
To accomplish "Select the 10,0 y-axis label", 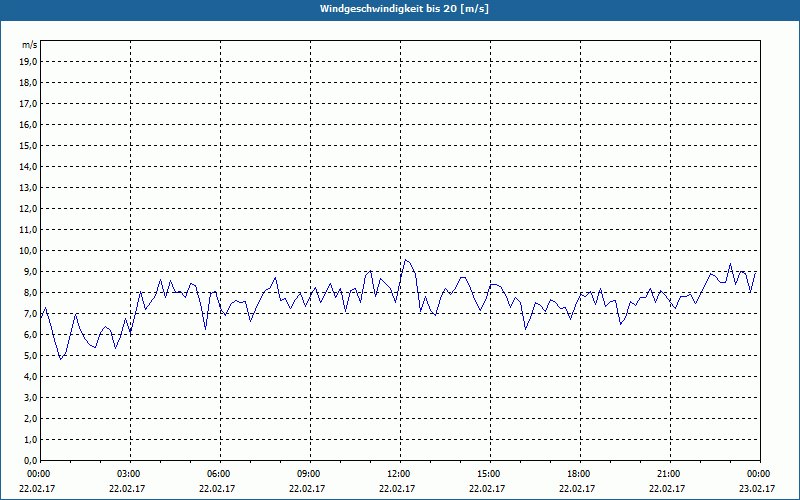I will (x=29, y=251).
